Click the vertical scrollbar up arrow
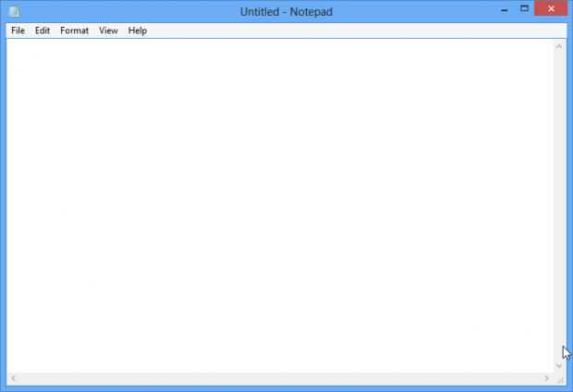 click(559, 46)
